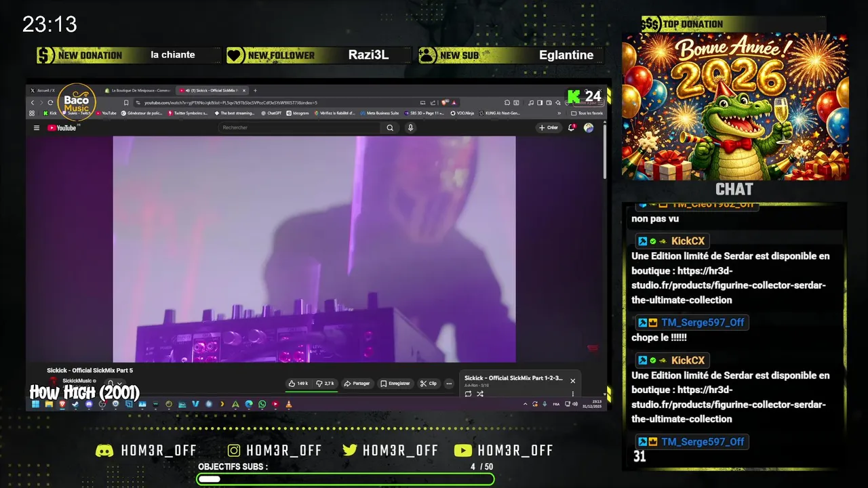Open YouTube notifications bell
The image size is (868, 488).
pyautogui.click(x=572, y=127)
